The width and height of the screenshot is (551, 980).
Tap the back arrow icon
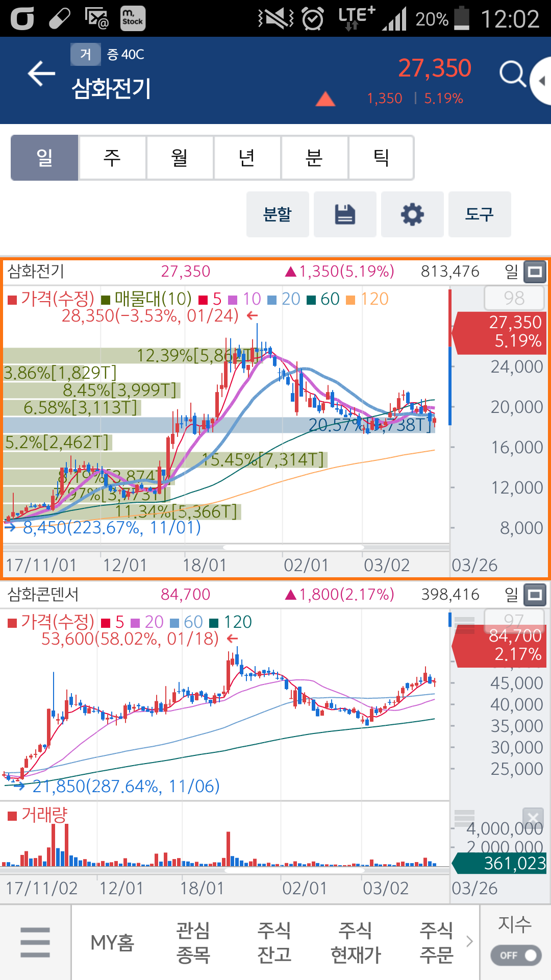(41, 74)
